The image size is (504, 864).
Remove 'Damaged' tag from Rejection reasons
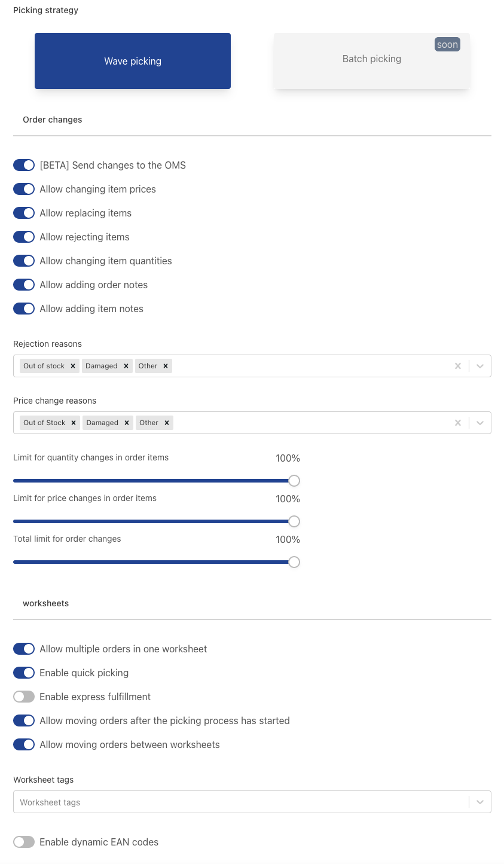click(126, 366)
